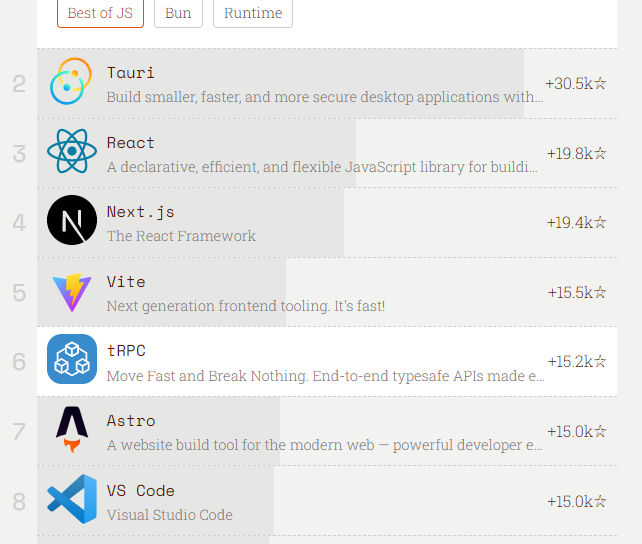The height and width of the screenshot is (544, 642).
Task: Click the Runtime tag button
Action: [x=253, y=13]
